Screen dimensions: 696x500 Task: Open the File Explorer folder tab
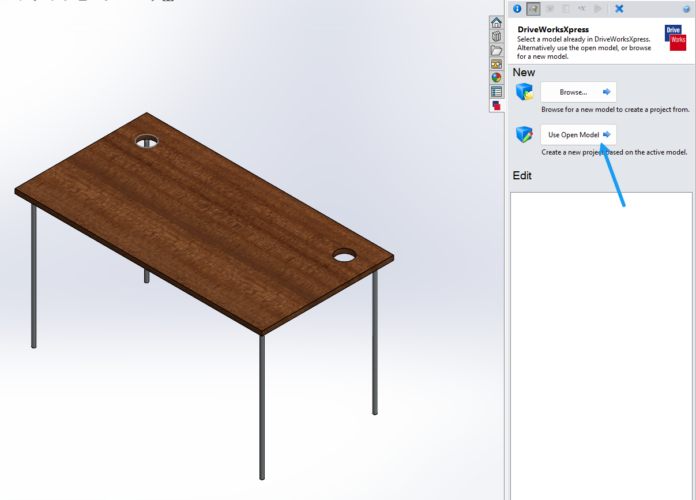[496, 50]
